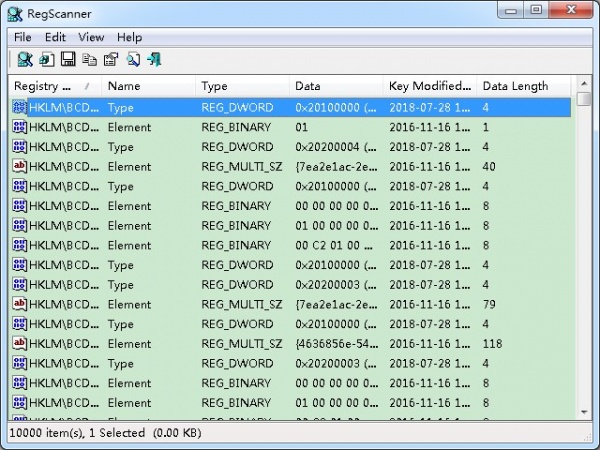Open the Help menu
The image size is (600, 450).
click(129, 38)
